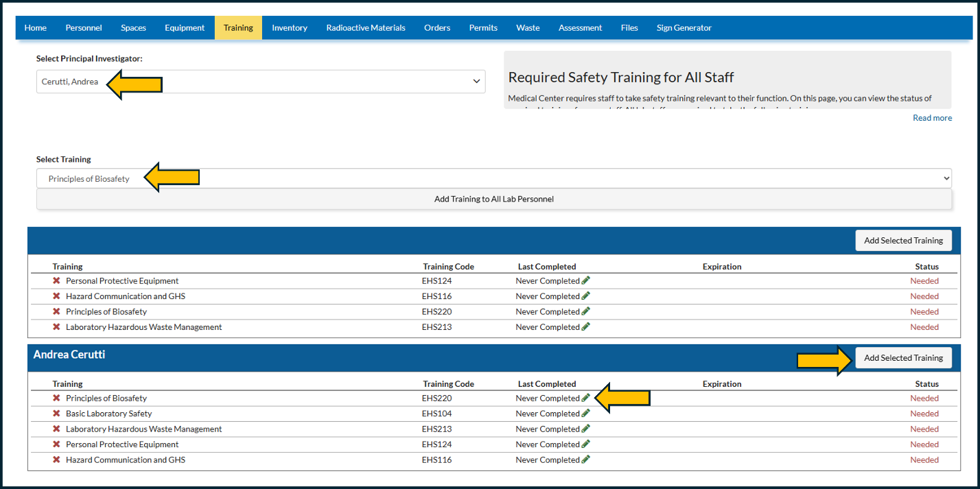The image size is (980, 489).
Task: Navigate to the Inventory tab
Action: pos(290,28)
